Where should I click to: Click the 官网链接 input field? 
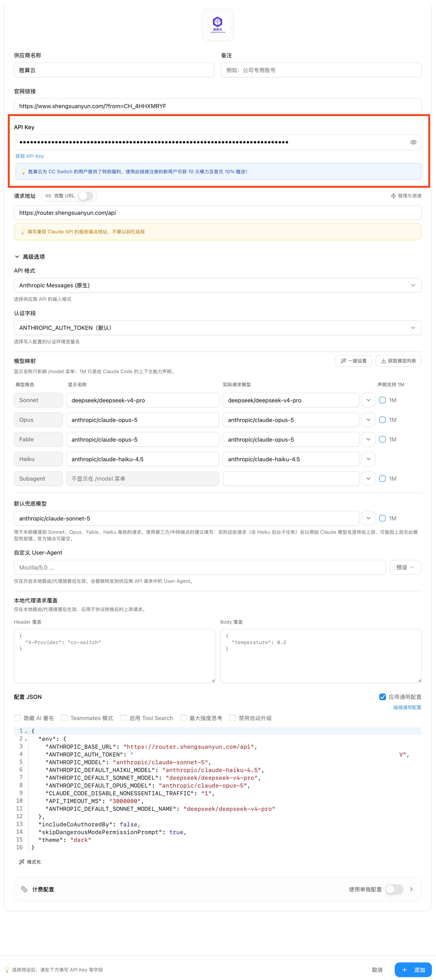click(x=217, y=106)
